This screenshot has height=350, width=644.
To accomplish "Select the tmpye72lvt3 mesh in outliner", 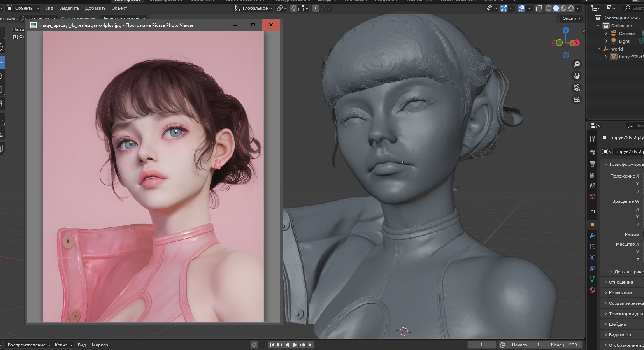I will [631, 57].
